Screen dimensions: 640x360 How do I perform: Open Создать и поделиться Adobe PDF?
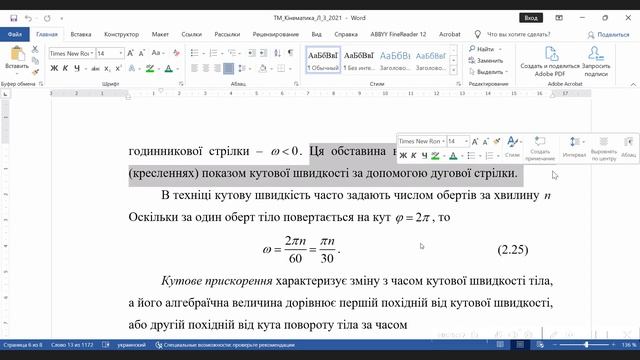tap(549, 62)
